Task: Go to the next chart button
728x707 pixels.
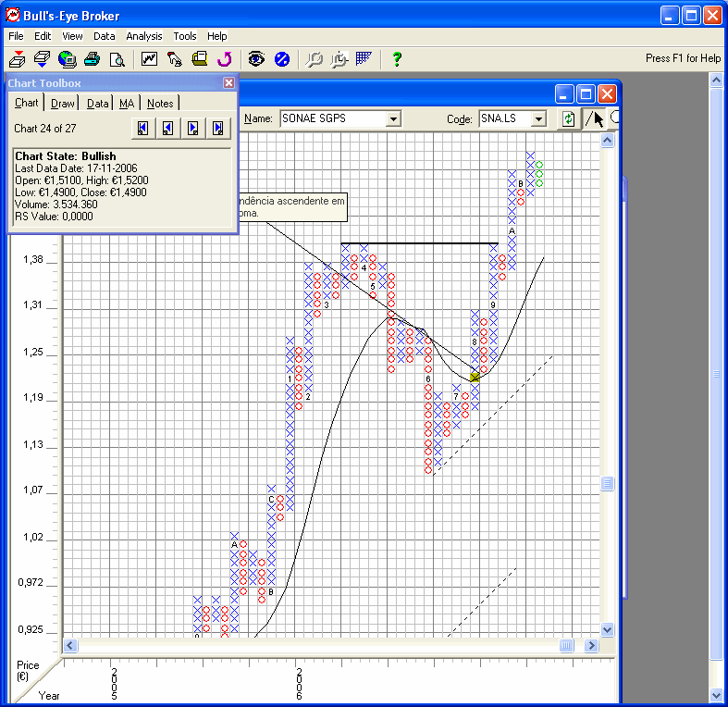Action: [x=193, y=129]
